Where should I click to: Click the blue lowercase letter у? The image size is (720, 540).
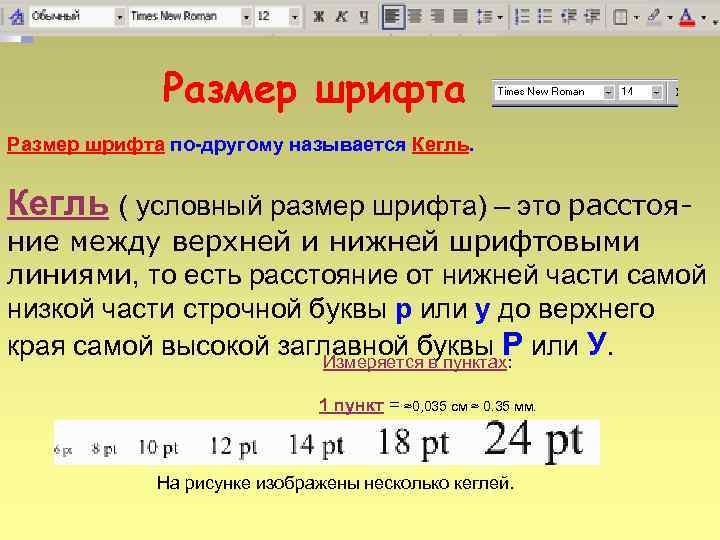[x=482, y=311]
